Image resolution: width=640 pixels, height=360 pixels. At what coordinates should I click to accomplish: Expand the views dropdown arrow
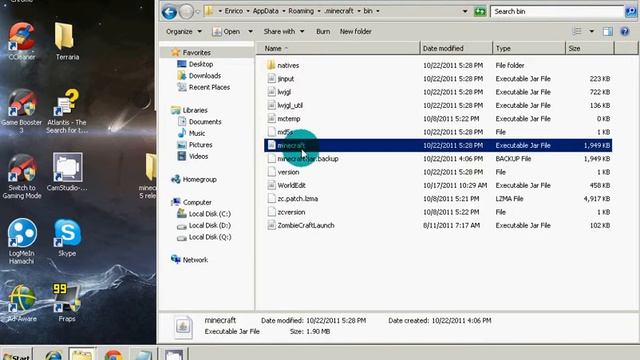point(591,31)
